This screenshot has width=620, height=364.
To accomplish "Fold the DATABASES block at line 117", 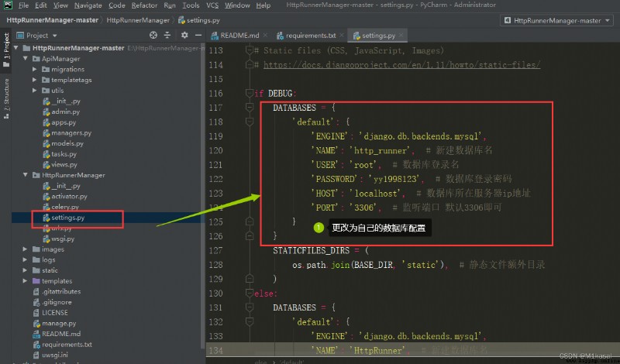I will click(250, 108).
